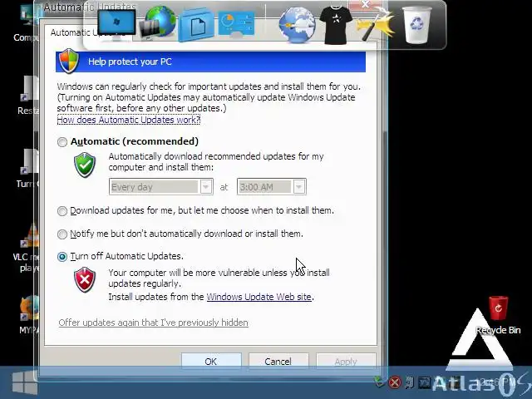The height and width of the screenshot is (399, 532).
Task: Select Notify me but don't download option
Action: pyautogui.click(x=62, y=234)
